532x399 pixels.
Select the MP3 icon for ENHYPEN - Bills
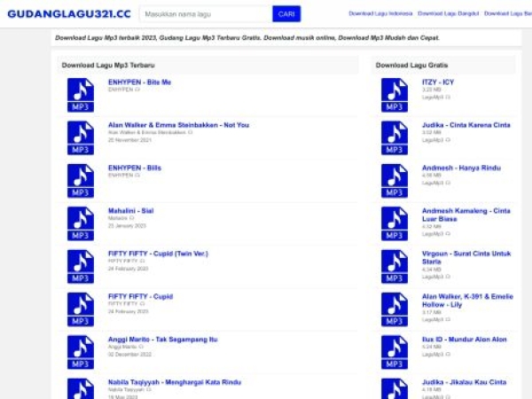coord(80,181)
